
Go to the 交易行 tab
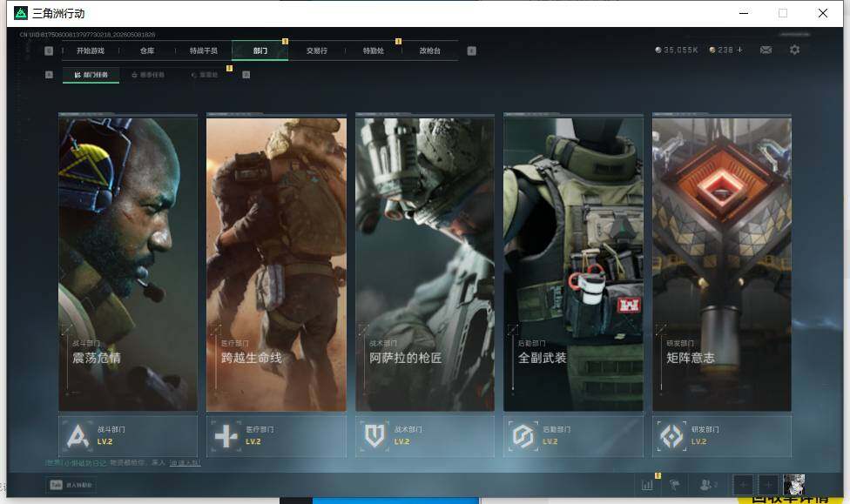[317, 50]
